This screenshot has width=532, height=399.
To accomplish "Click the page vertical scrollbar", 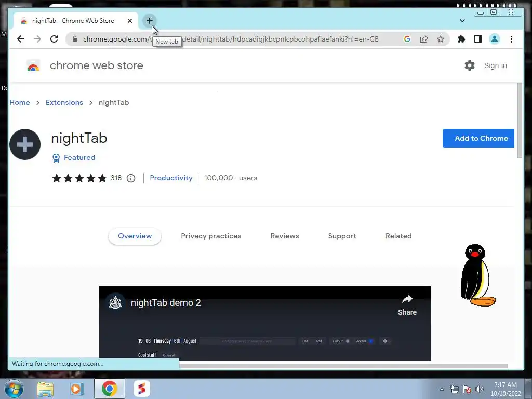I will [520, 120].
